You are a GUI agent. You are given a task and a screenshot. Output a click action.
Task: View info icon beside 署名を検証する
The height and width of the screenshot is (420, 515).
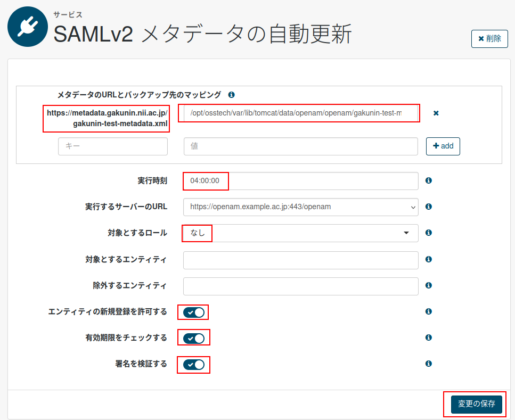(x=428, y=364)
